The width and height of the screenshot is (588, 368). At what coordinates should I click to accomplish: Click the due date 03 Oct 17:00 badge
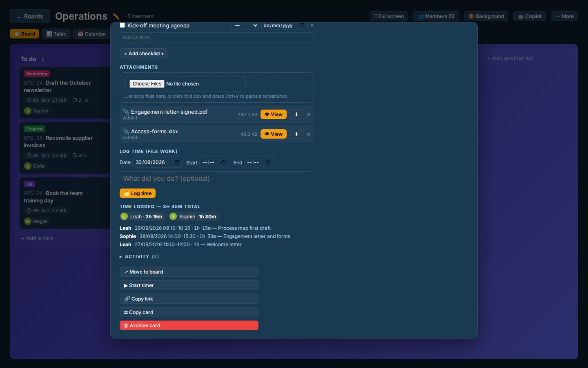(x=47, y=100)
